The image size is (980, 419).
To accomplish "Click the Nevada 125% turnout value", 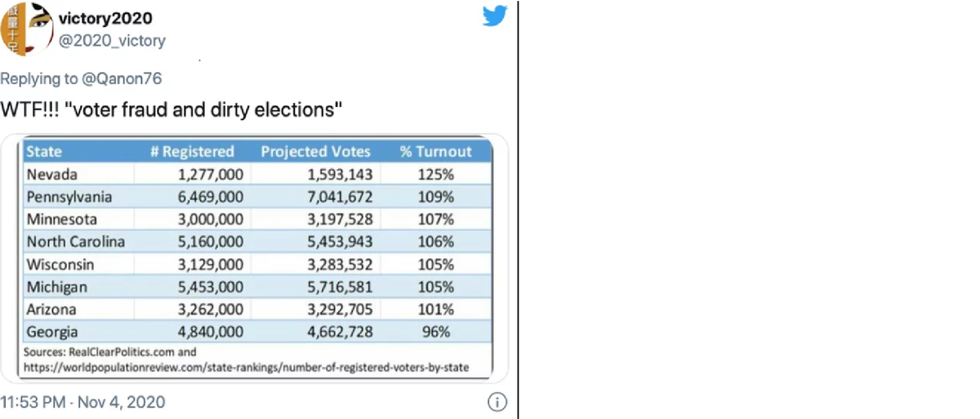I will click(437, 174).
